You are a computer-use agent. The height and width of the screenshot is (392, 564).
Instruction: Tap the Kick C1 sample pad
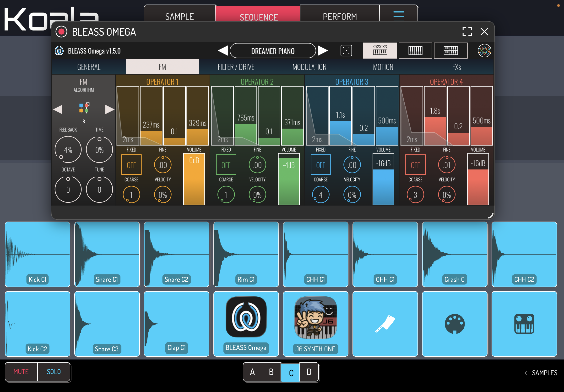click(38, 254)
